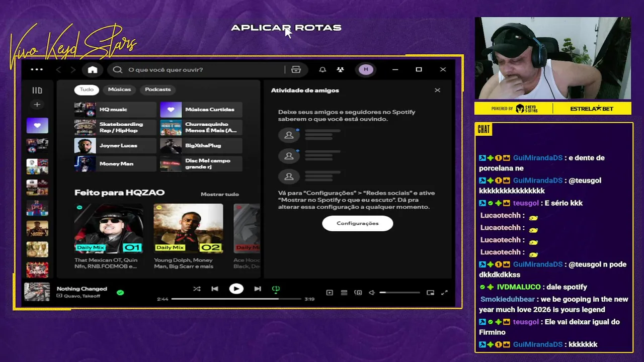
Task: Enter full screen with the expand icon
Action: (x=444, y=293)
